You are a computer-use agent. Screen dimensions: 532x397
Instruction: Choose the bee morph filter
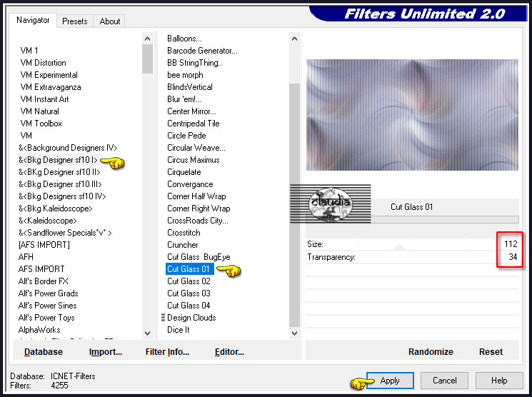tap(185, 75)
